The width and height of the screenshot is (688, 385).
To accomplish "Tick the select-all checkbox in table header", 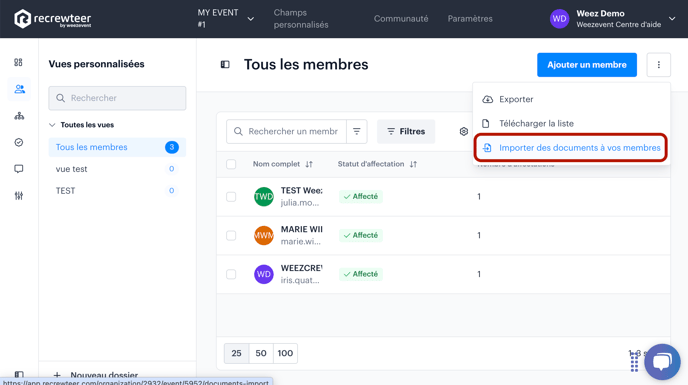I will coord(231,164).
